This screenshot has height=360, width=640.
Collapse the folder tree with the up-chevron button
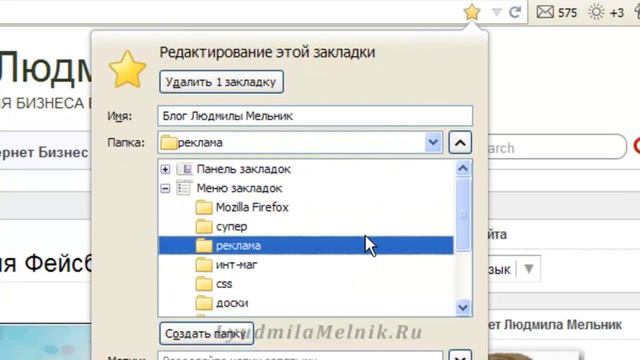[x=460, y=142]
